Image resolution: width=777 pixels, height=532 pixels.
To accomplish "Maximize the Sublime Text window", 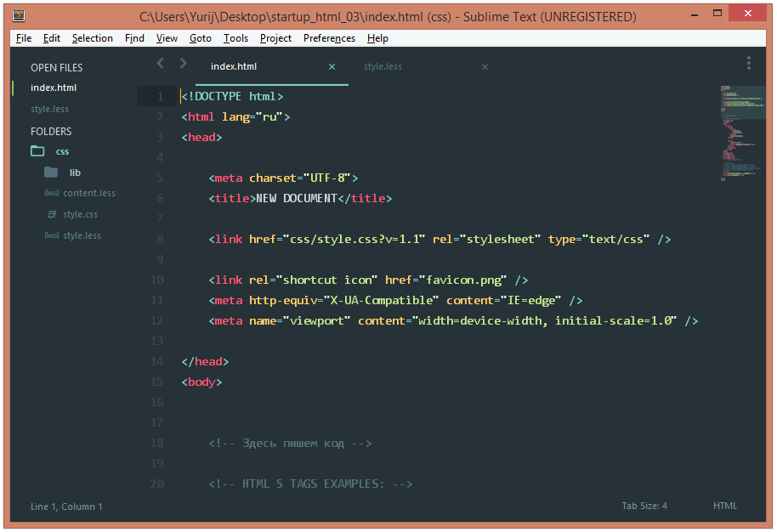I will pyautogui.click(x=717, y=14).
